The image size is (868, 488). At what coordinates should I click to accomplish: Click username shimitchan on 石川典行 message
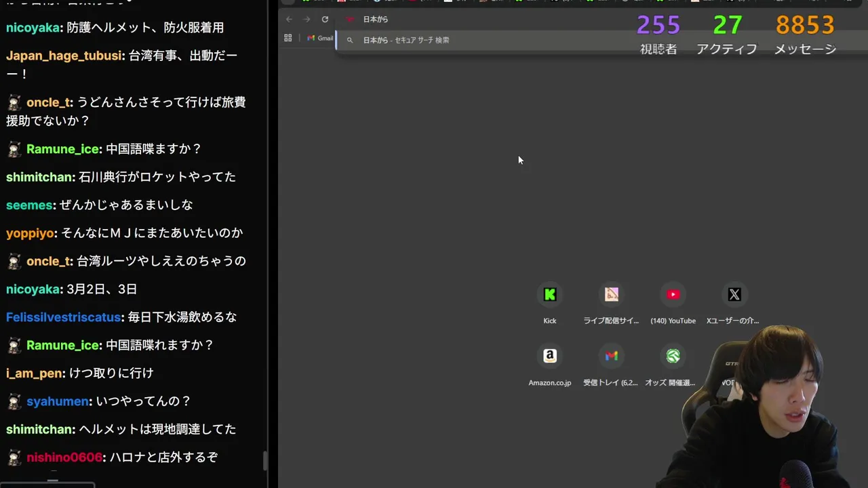tap(39, 177)
